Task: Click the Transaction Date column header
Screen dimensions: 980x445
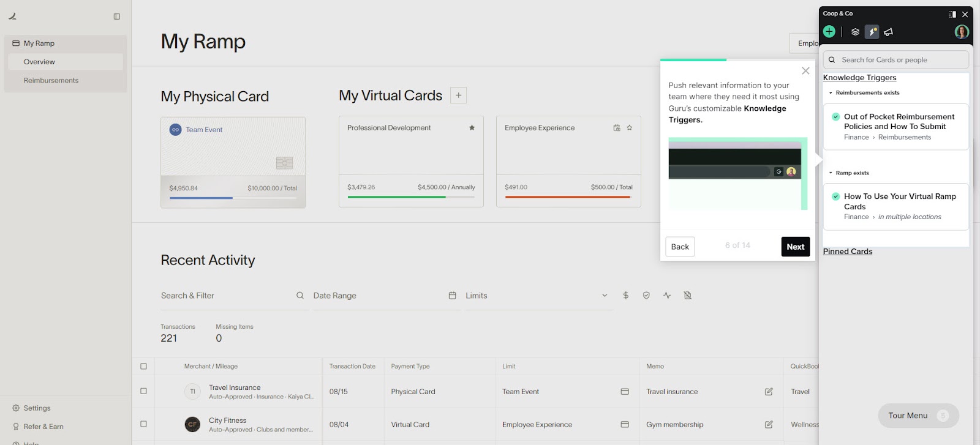Action: pos(352,367)
